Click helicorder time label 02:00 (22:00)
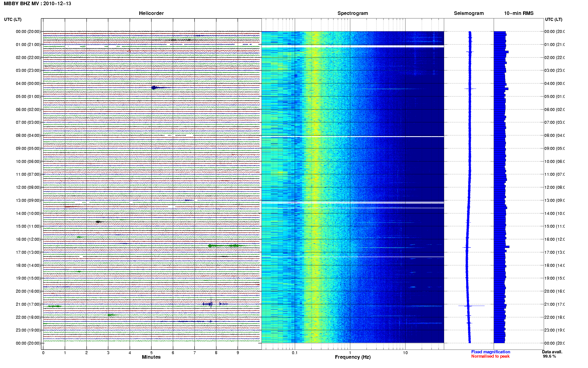Image resolution: width=588 pixels, height=368 pixels. [x=28, y=58]
